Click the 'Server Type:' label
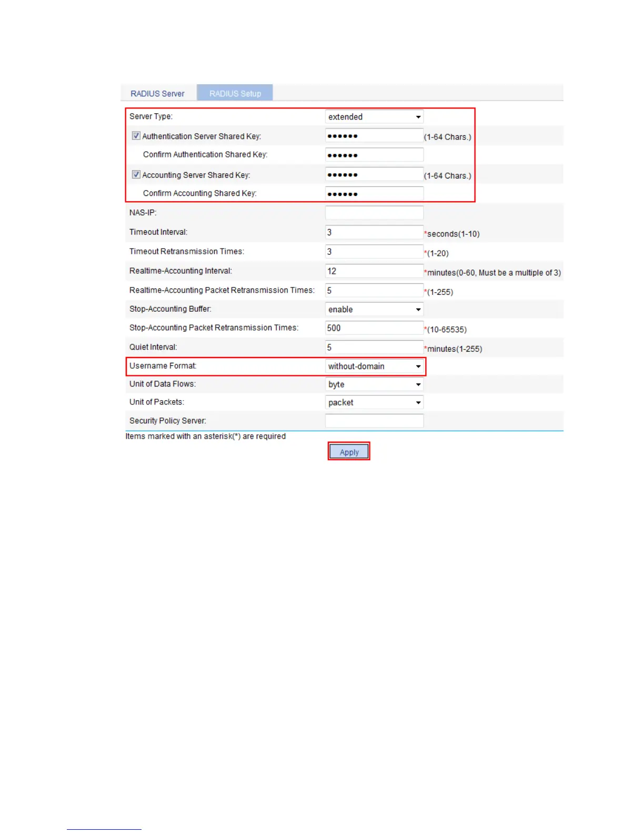 tap(151, 116)
